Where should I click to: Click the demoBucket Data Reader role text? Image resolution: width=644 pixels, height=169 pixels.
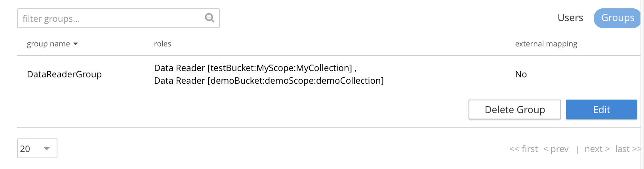click(269, 81)
